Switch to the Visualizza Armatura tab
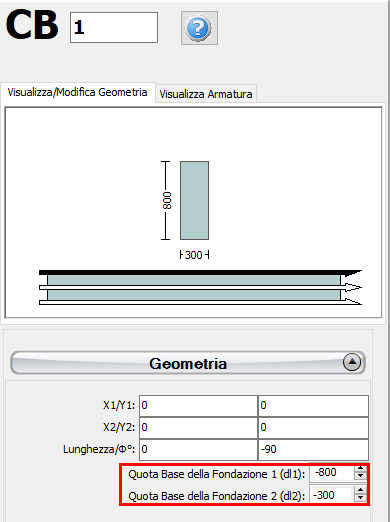This screenshot has height=522, width=390. (x=206, y=94)
